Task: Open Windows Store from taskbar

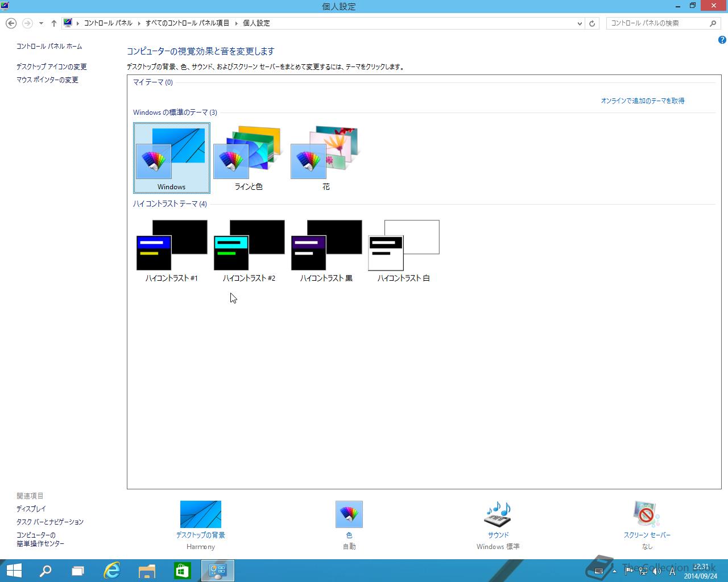Action: [x=182, y=571]
